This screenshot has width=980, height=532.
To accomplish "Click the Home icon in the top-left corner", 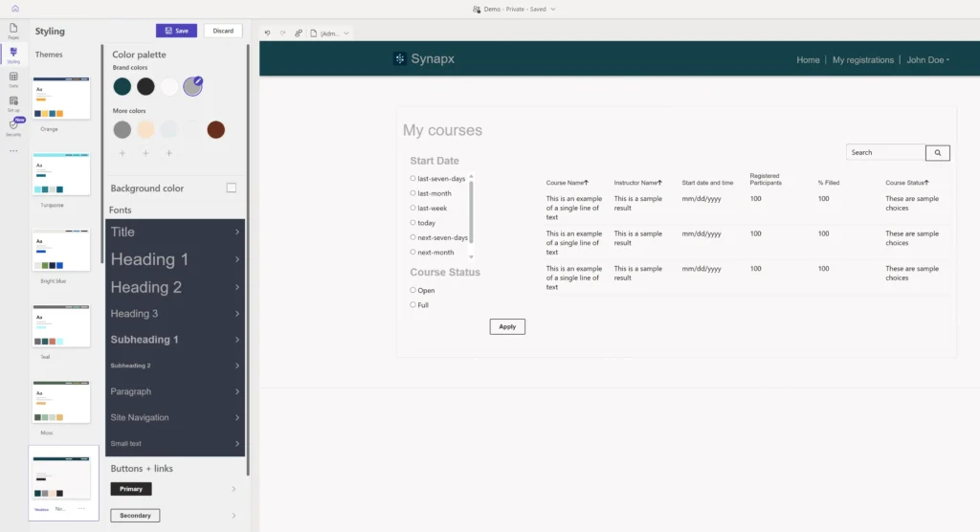I will 14,9.
